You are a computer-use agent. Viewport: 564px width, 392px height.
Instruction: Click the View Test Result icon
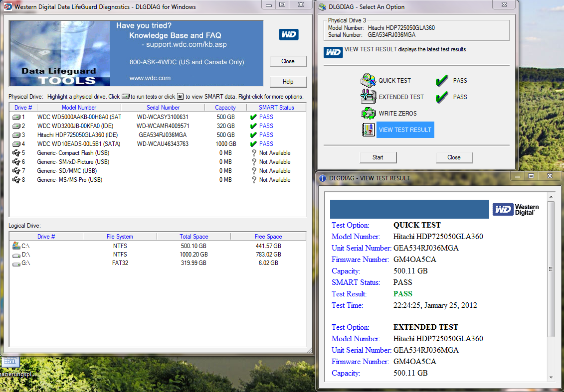(368, 130)
